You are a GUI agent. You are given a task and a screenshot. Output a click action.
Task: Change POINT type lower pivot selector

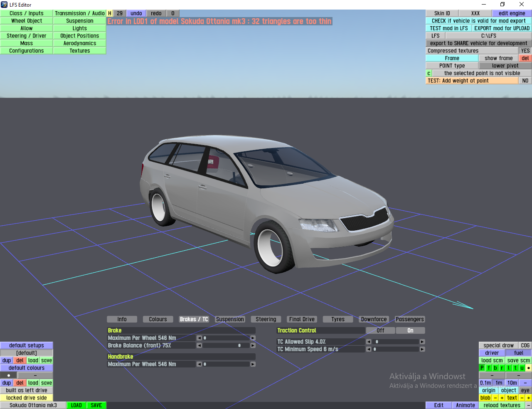tap(505, 66)
